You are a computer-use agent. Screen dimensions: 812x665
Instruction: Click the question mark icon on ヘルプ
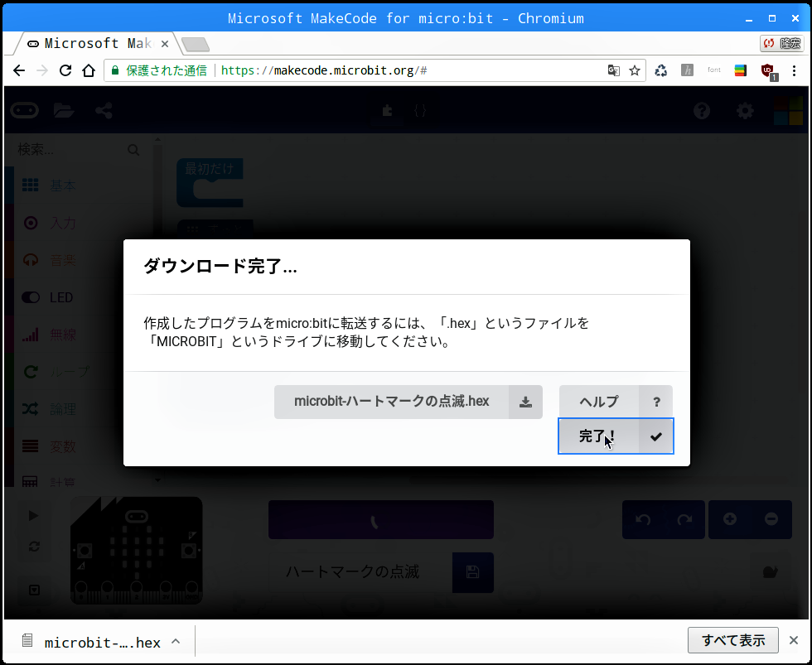(x=656, y=402)
